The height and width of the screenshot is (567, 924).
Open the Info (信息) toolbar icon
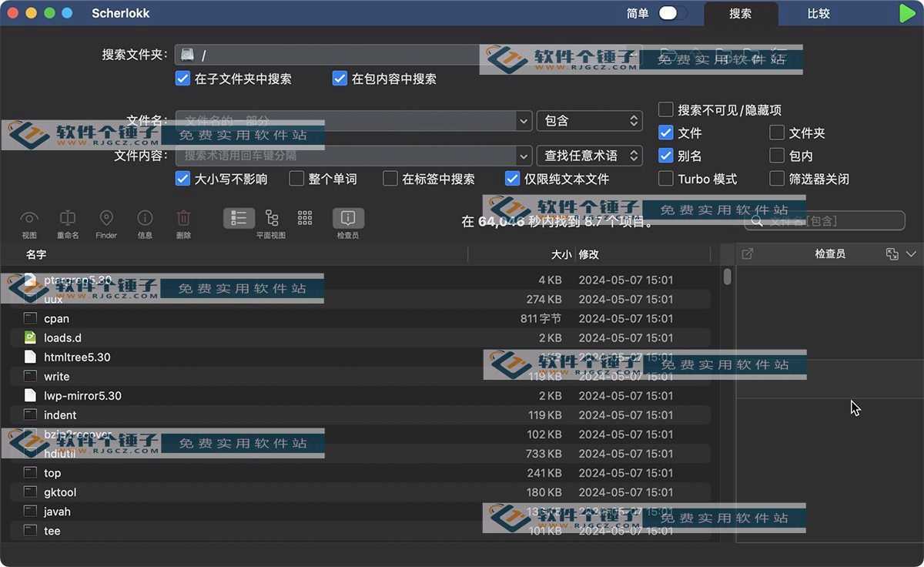(x=145, y=218)
